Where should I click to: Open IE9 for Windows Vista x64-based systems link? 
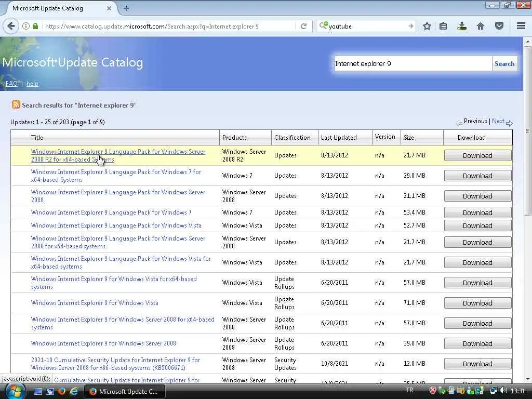114,283
